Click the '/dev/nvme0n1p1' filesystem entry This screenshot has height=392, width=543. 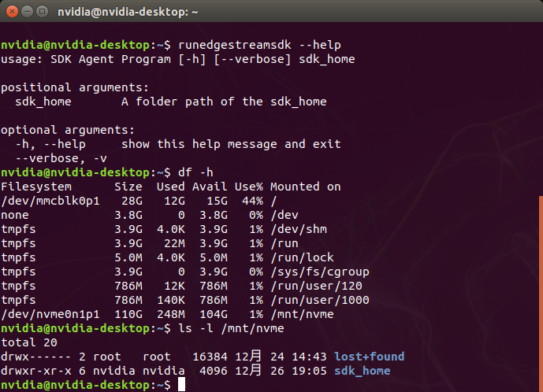point(50,315)
